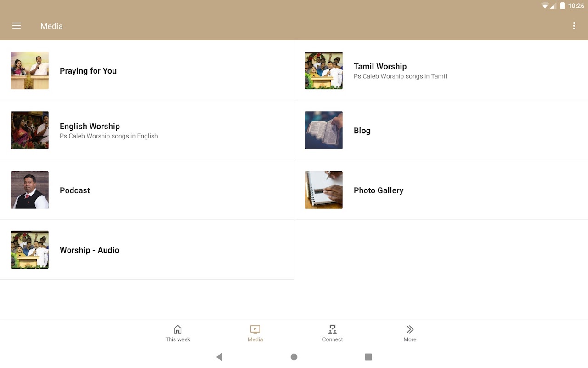Open the Connect tab icon
The image size is (588, 368).
pos(333,329)
